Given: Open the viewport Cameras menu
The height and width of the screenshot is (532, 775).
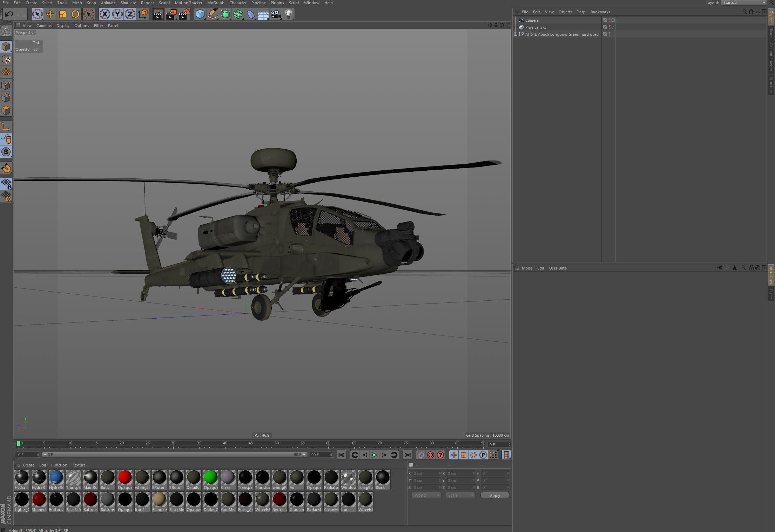Looking at the screenshot, I should click(44, 26).
